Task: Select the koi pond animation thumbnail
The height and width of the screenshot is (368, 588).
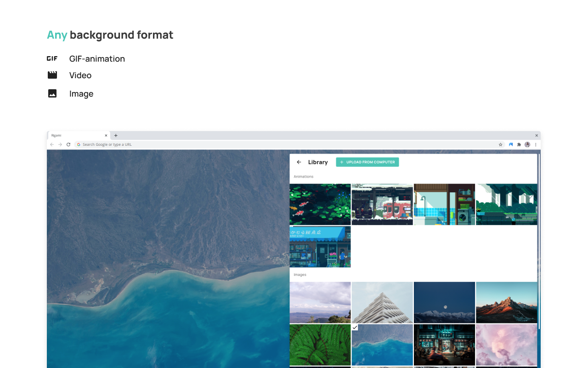Action: (x=320, y=204)
